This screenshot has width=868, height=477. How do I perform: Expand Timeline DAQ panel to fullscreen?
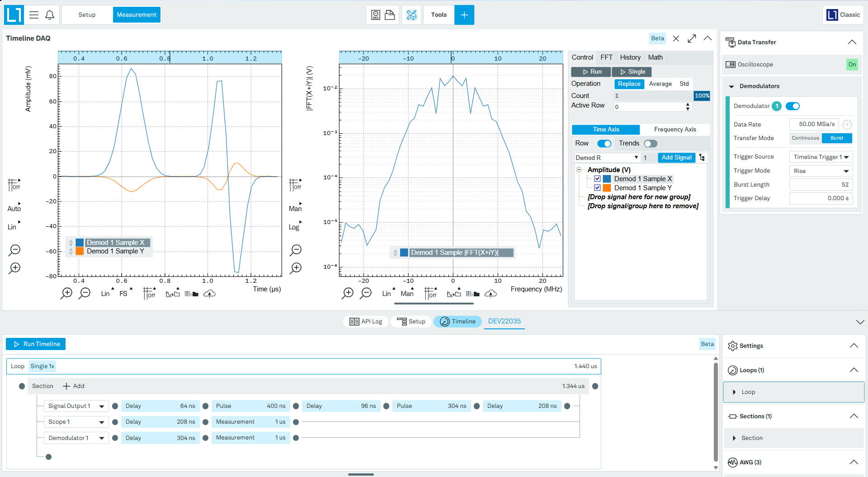tap(692, 38)
